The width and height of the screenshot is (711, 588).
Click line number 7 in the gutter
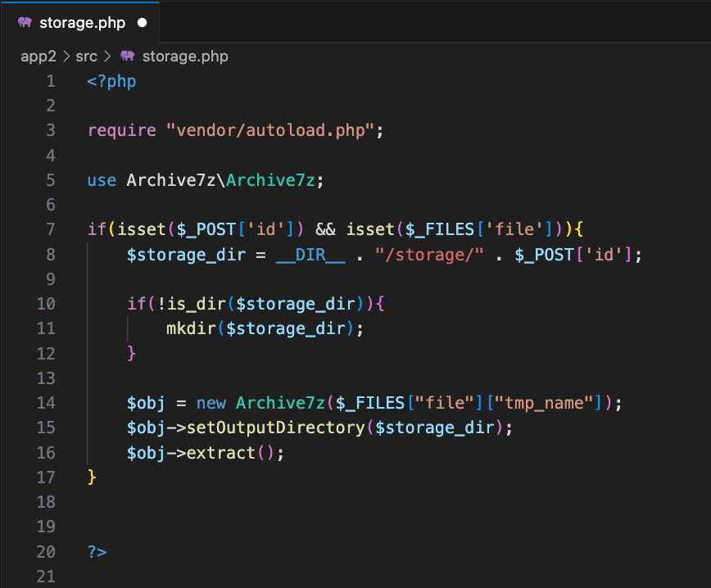(x=51, y=229)
